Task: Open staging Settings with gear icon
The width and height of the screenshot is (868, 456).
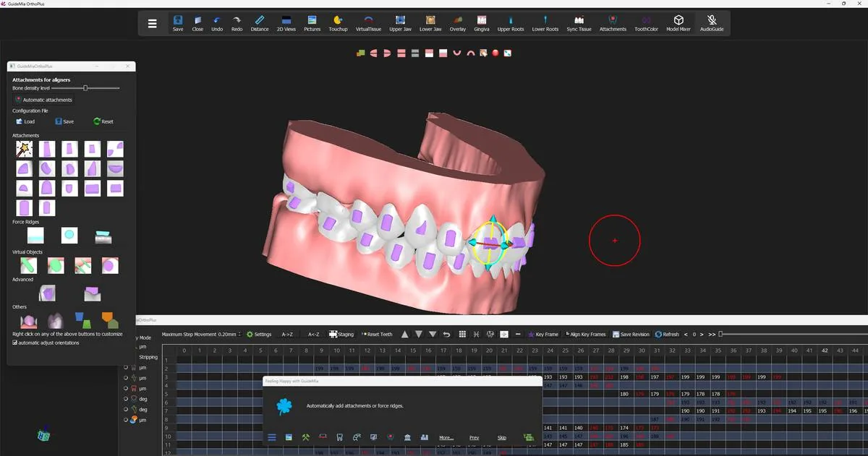Action: (x=259, y=334)
